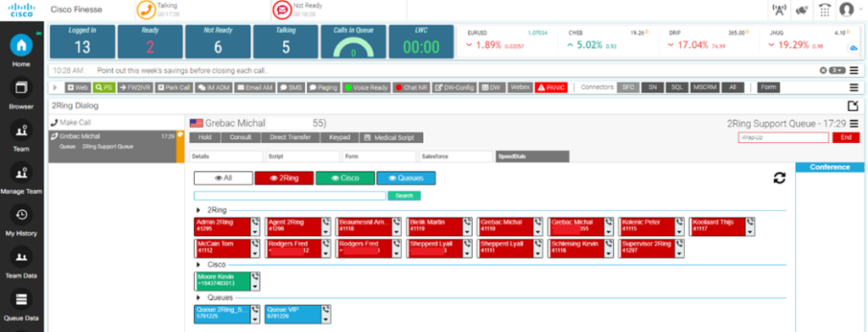
Task: Open hamburger menu beside 2Ring Support Queue
Action: (x=854, y=124)
